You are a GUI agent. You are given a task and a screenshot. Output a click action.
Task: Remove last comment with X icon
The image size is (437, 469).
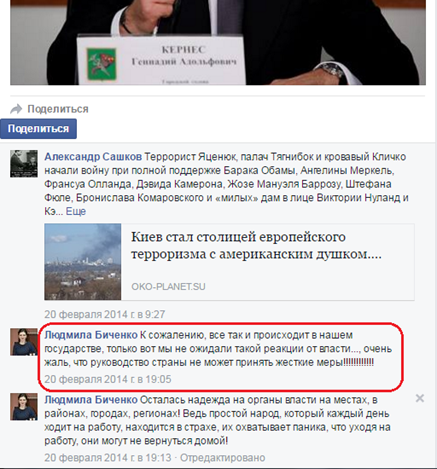coord(420,398)
